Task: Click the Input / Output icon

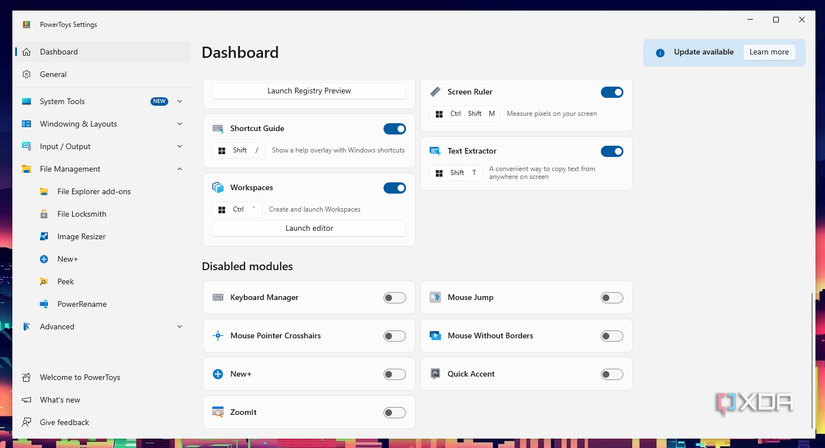Action: pyautogui.click(x=26, y=146)
